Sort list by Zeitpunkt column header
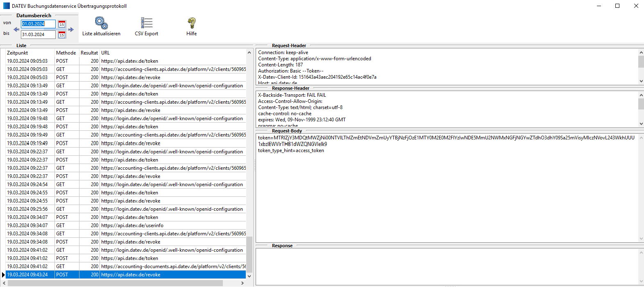Screen dimensions: 644x287 point(29,53)
